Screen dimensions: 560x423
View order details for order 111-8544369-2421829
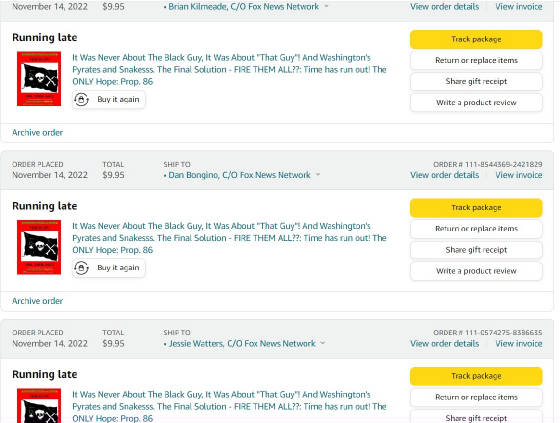[x=444, y=175]
